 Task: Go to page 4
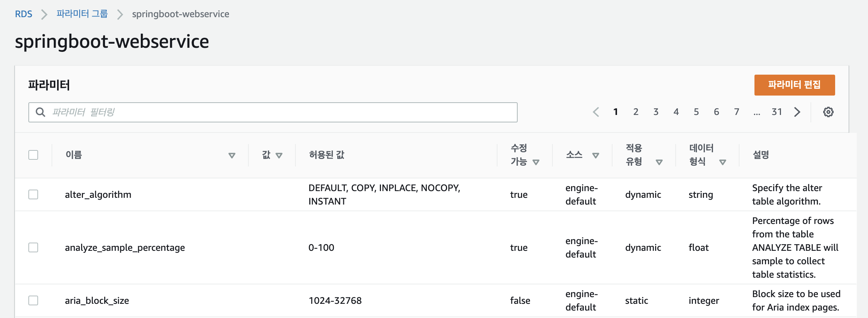click(676, 112)
